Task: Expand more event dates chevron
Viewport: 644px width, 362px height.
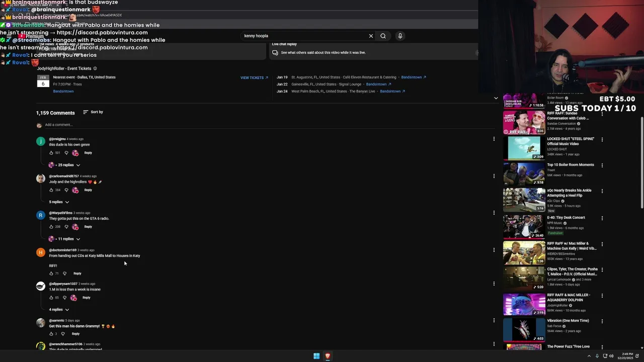Action: tap(496, 98)
